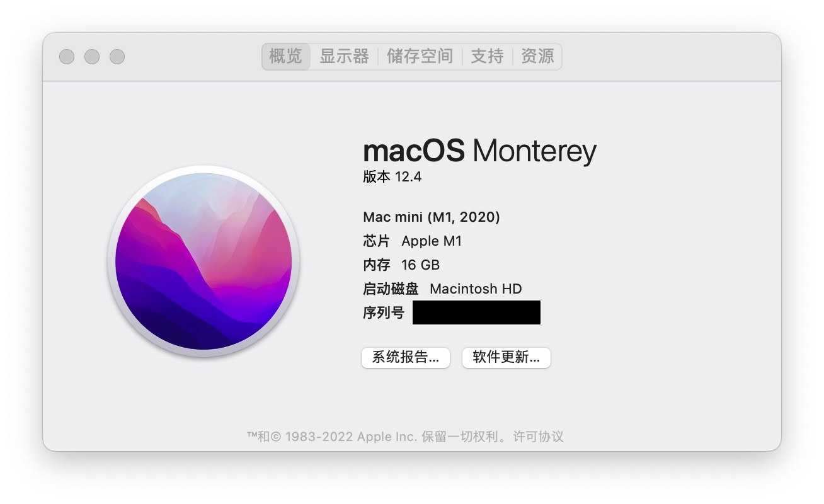This screenshot has width=824, height=504.
Task: Open the 资源 tab
Action: pyautogui.click(x=537, y=56)
